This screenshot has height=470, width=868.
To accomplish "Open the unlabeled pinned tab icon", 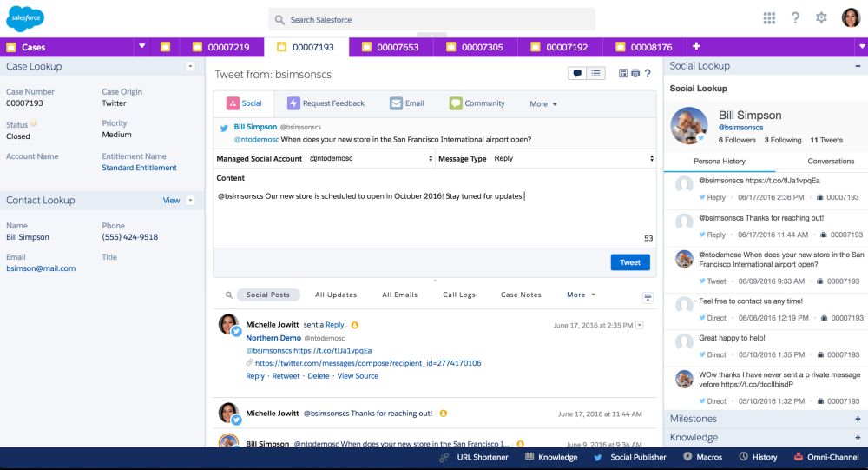I will pos(165,47).
